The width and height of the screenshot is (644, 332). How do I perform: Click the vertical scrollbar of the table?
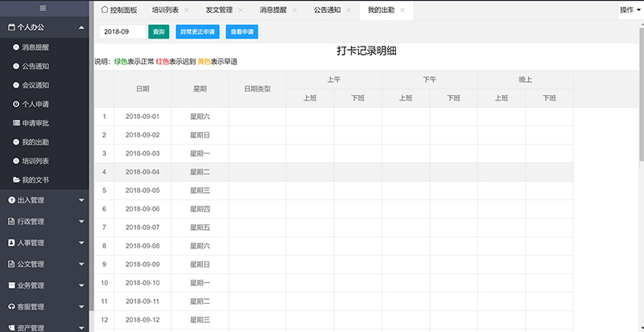[642, 92]
